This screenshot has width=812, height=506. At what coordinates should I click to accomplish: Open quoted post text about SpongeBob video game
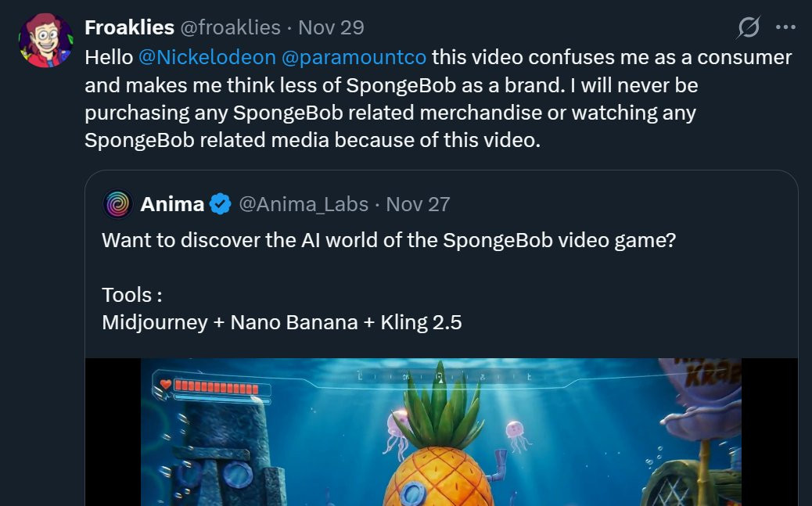point(388,240)
